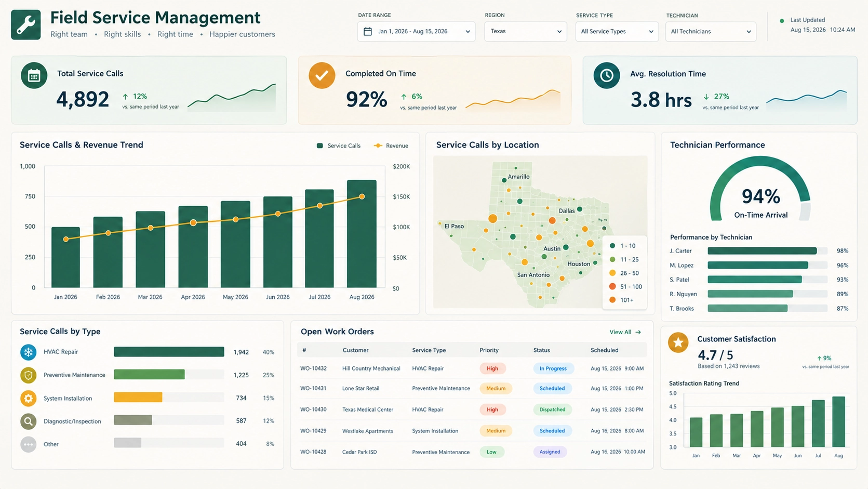Click the Preventive Maintenance shield icon
The image size is (868, 489).
[29, 375]
